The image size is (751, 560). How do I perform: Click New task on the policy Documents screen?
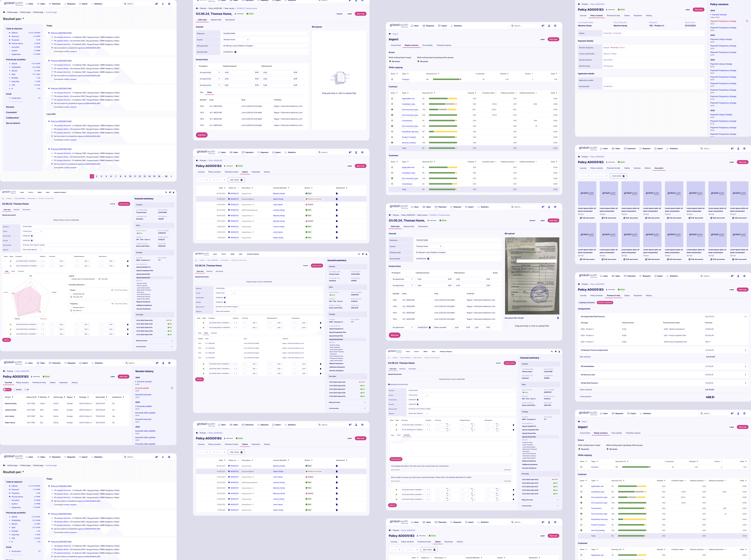743,162
